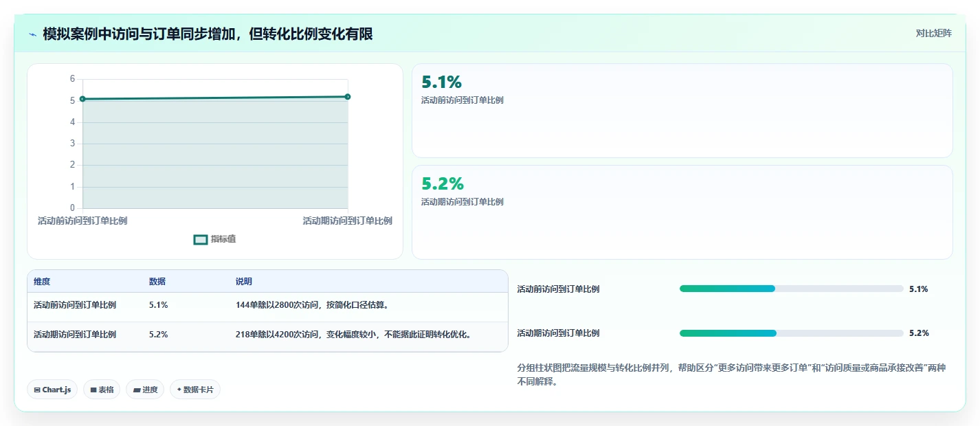Click the 活动前 x-axis label on chart

pyautogui.click(x=82, y=221)
